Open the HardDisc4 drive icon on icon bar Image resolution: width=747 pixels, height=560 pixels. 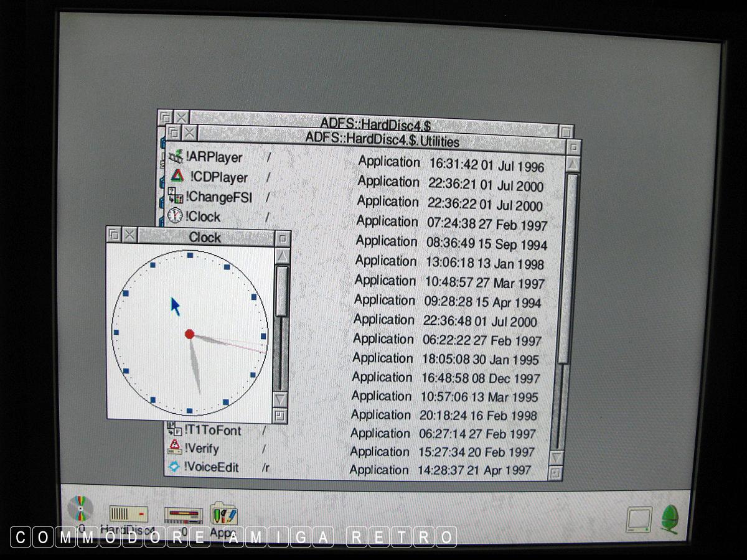[x=128, y=514]
